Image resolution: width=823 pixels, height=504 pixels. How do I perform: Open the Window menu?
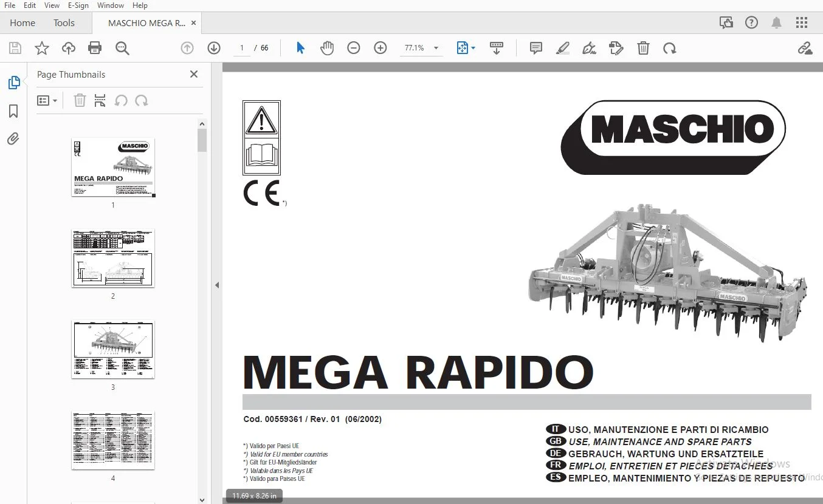tap(111, 5)
